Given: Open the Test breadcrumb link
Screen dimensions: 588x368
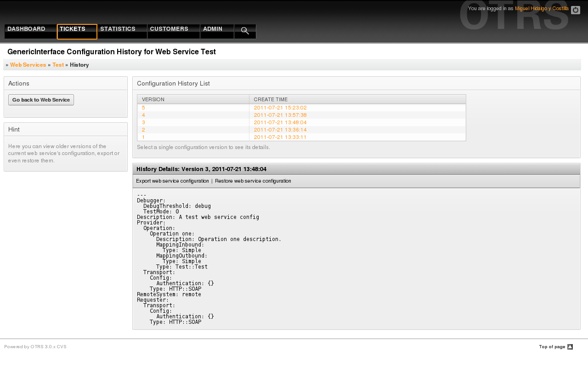Looking at the screenshot, I should [x=58, y=65].
